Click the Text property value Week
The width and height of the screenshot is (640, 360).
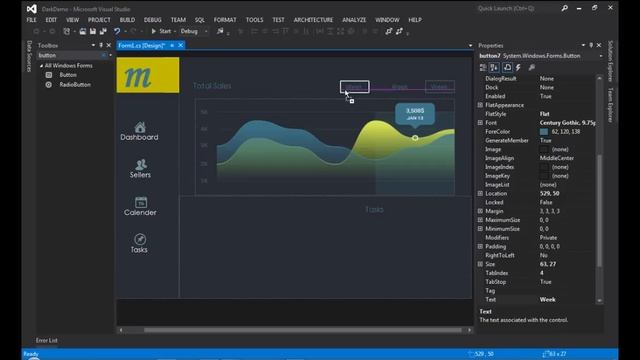tap(548, 300)
